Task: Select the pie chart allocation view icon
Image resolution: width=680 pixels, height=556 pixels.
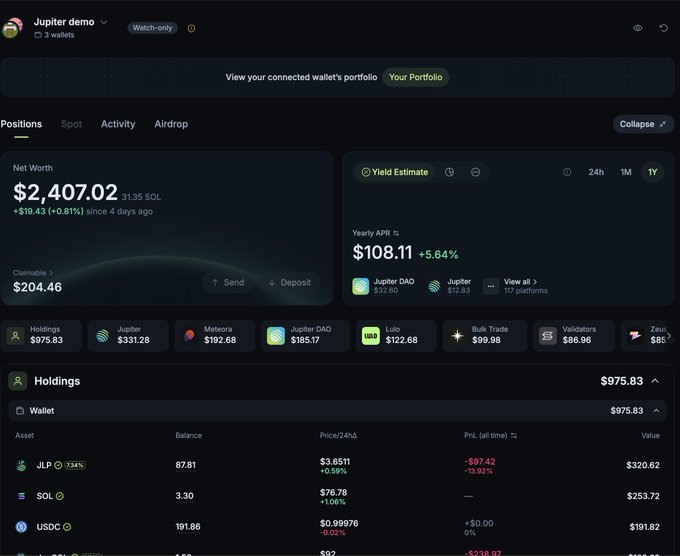Action: (x=450, y=172)
